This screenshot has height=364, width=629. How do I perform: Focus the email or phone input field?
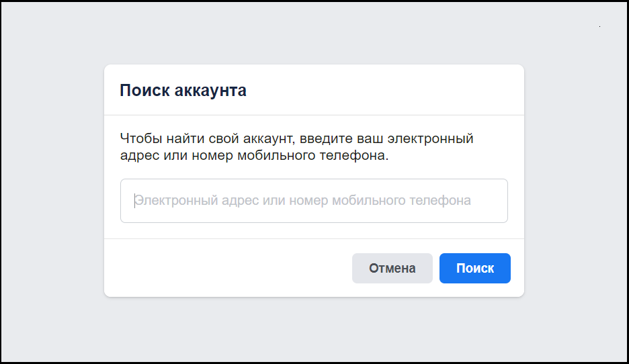314,201
